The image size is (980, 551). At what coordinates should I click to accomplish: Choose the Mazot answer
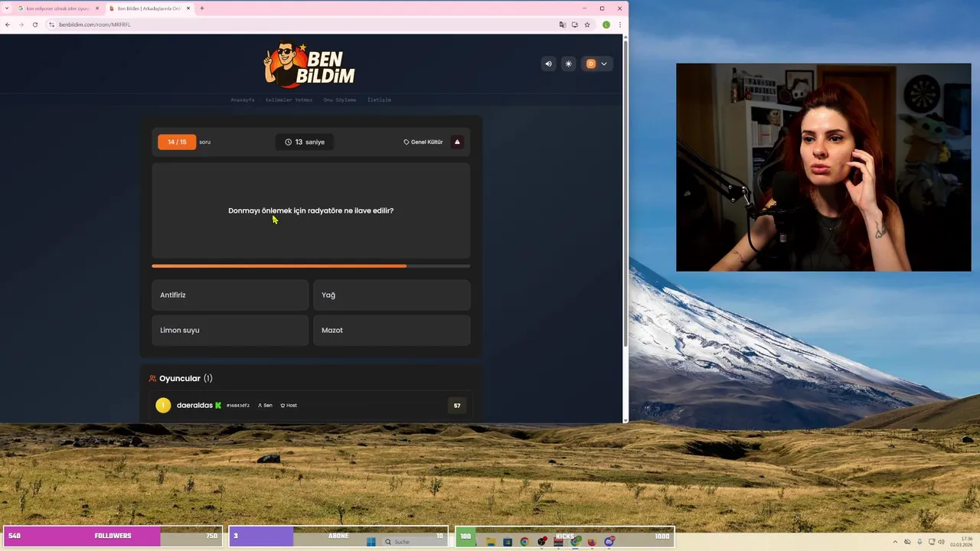pyautogui.click(x=391, y=330)
